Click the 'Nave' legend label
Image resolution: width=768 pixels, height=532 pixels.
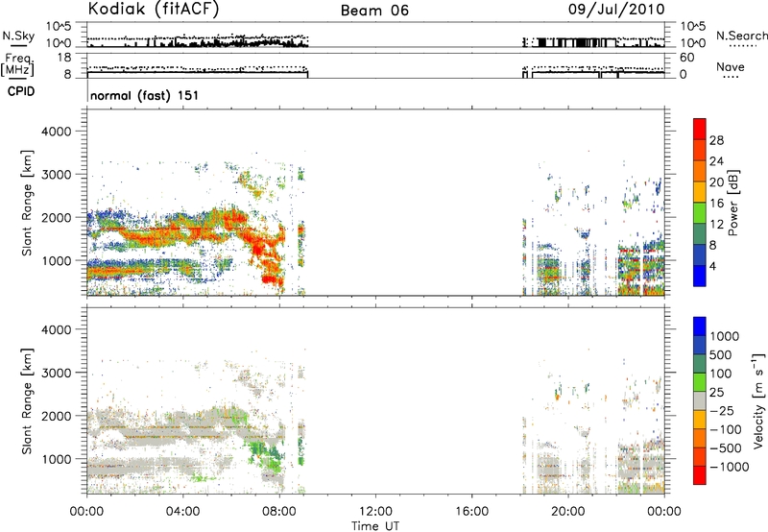(x=731, y=66)
